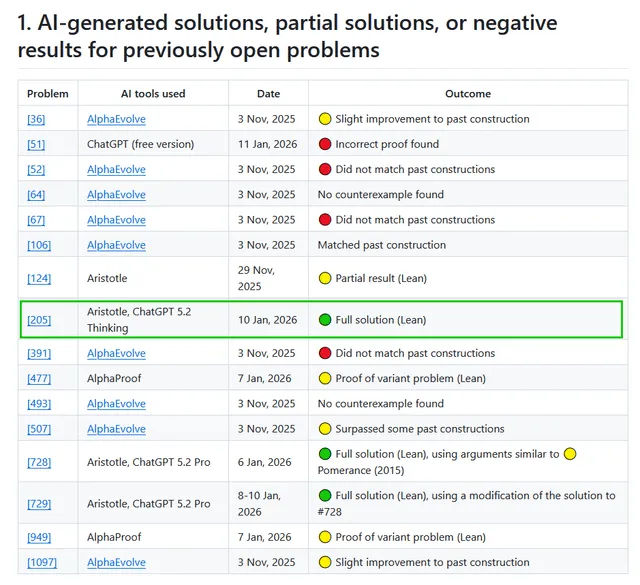The width and height of the screenshot is (640, 585).
Task: Click yellow circle beside Partial result (Lean)
Action: [x=325, y=278]
